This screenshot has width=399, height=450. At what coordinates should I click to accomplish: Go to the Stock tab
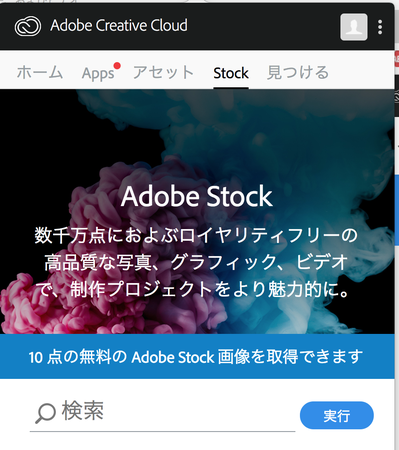coord(231,73)
